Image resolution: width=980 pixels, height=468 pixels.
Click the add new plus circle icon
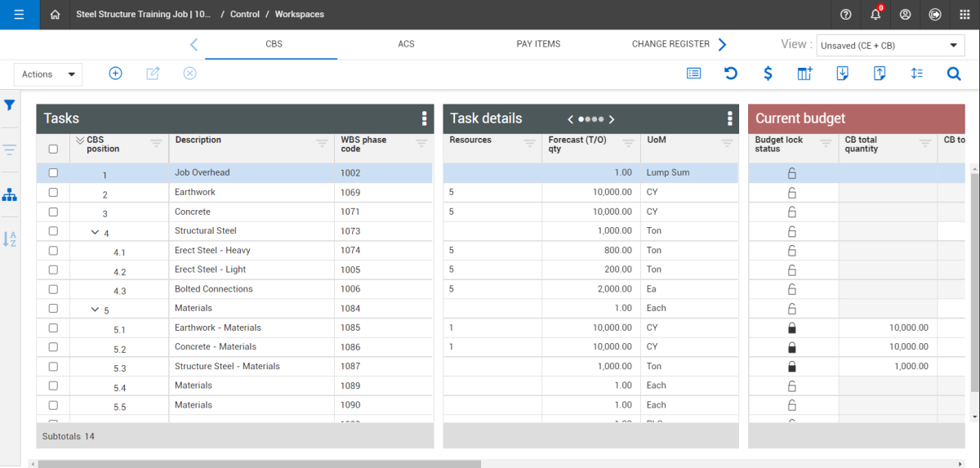(115, 74)
